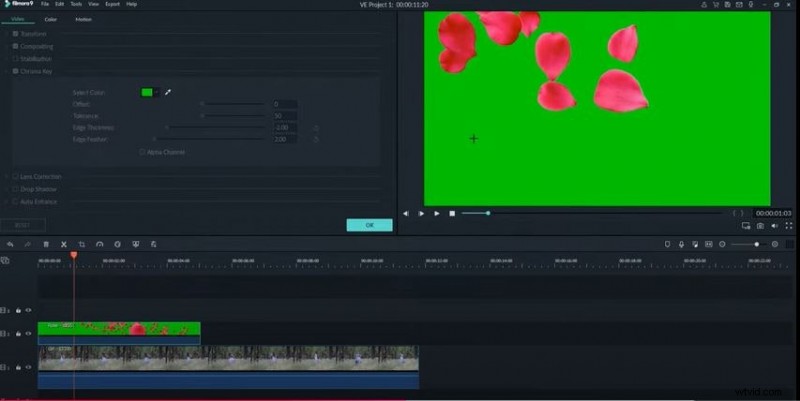The width and height of the screenshot is (800, 401).
Task: Hide the rose petals track eye icon
Action: click(29, 334)
